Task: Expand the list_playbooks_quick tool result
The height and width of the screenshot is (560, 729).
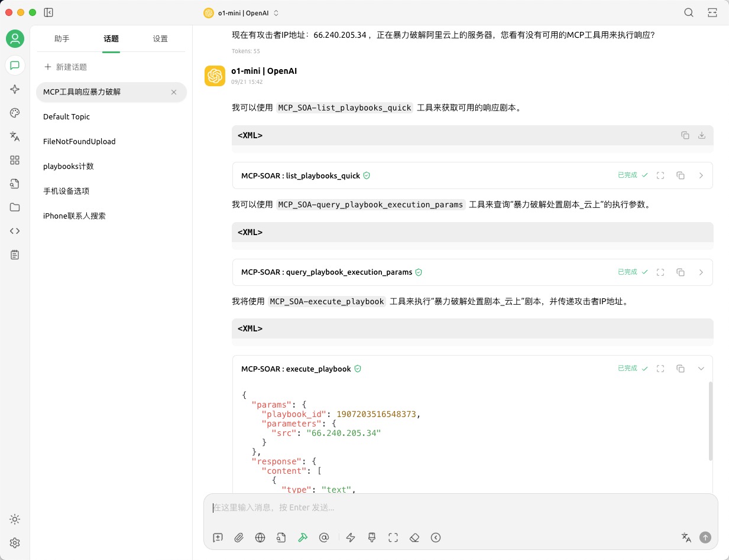Action: coord(701,175)
